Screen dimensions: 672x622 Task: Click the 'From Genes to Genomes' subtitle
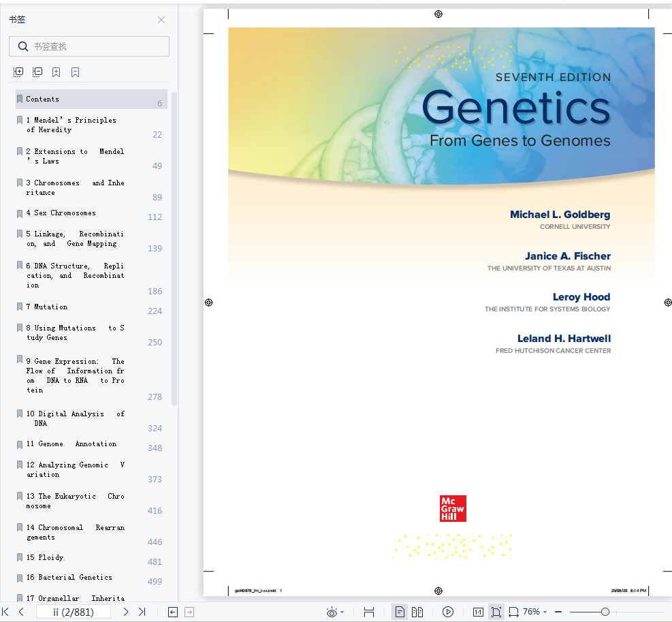pos(520,141)
